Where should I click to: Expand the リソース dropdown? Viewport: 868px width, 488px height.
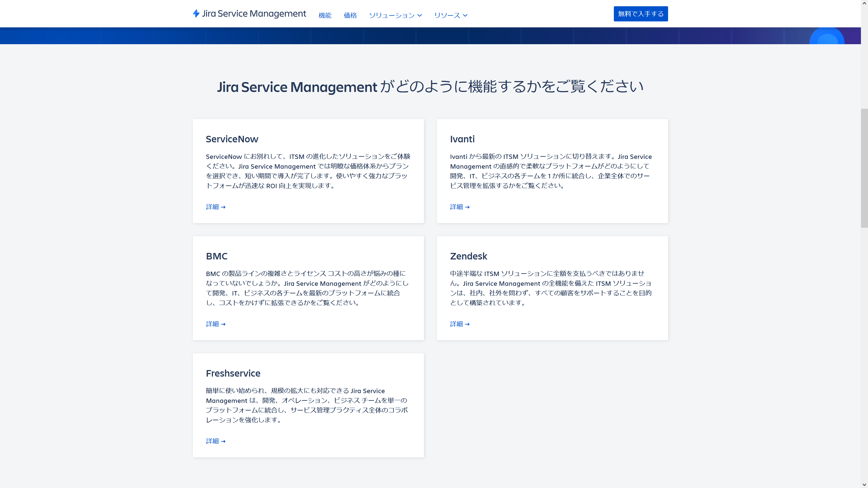[447, 15]
